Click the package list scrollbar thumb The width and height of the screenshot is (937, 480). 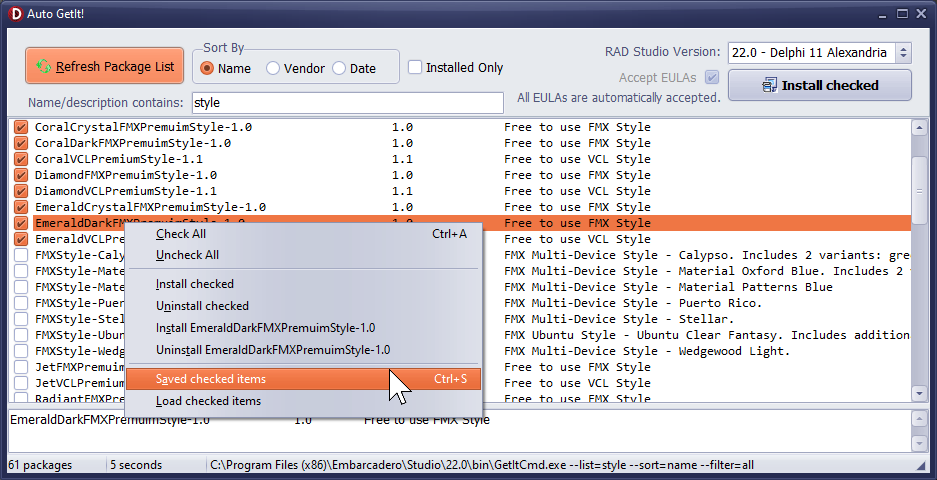coord(919,191)
